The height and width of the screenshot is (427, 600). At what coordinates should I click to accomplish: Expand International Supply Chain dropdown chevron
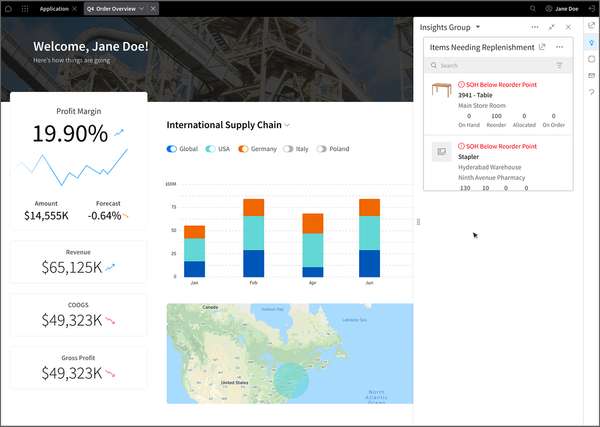click(287, 125)
